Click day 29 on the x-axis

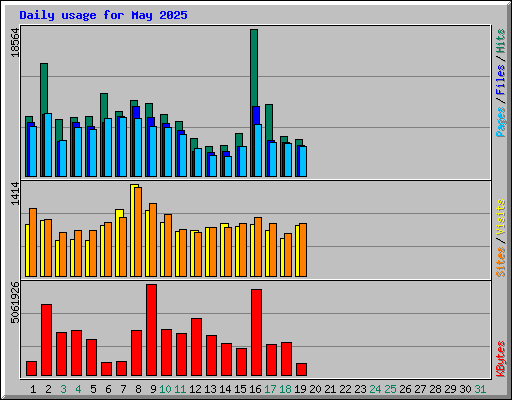coord(450,389)
